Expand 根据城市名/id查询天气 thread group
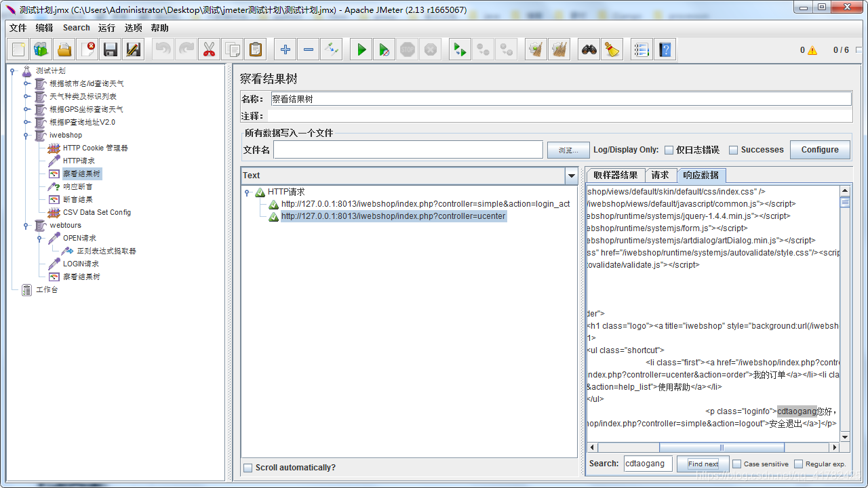Image resolution: width=868 pixels, height=488 pixels. 27,83
